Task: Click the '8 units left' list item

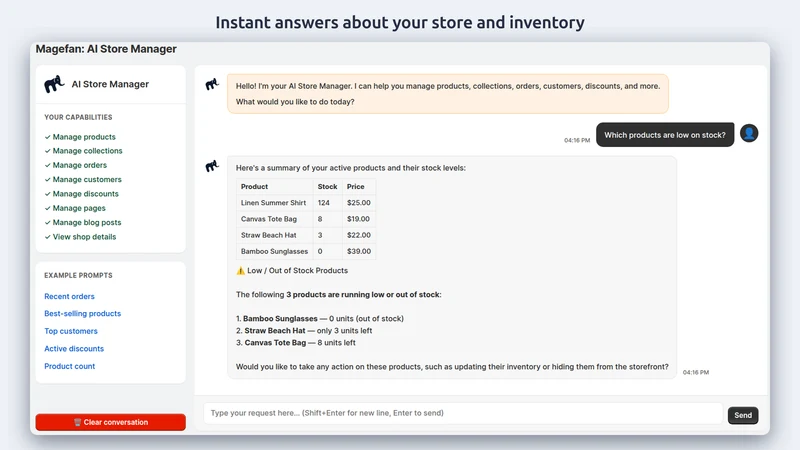Action: [x=296, y=343]
